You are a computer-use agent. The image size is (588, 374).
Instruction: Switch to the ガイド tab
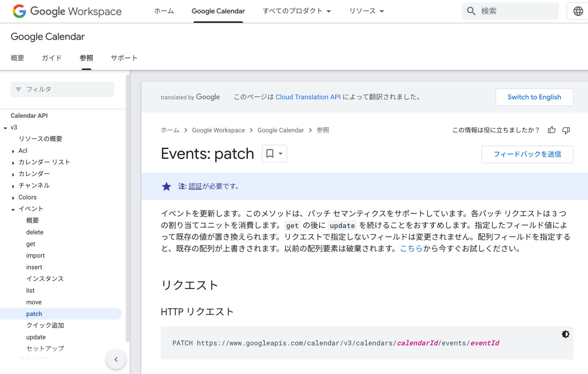click(52, 58)
